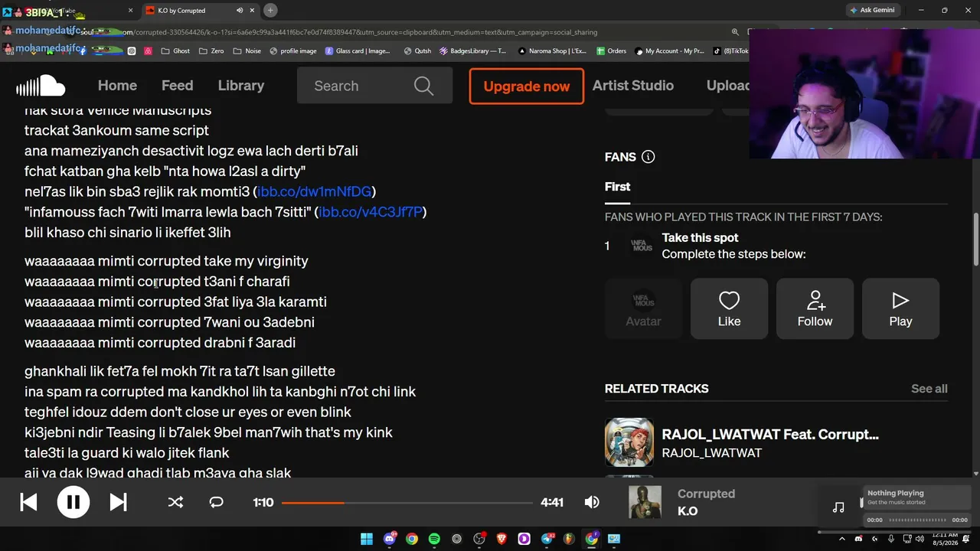
Task: Skip to the next track
Action: click(x=118, y=502)
